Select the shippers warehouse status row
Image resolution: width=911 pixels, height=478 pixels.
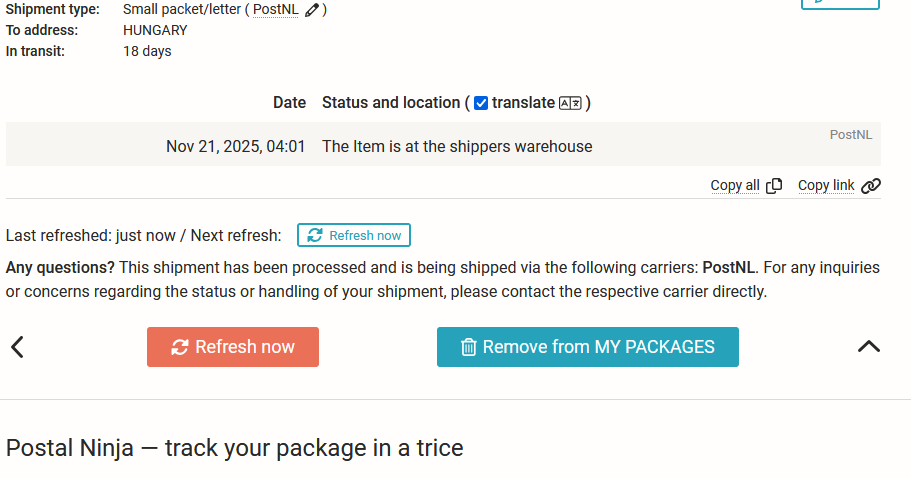click(x=457, y=146)
